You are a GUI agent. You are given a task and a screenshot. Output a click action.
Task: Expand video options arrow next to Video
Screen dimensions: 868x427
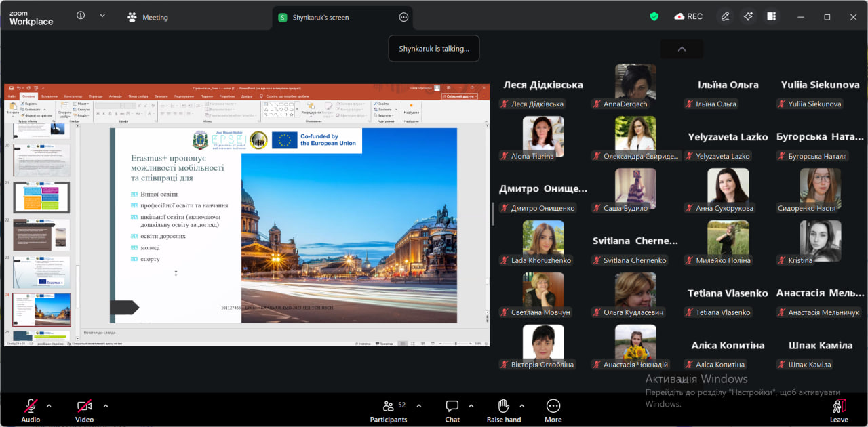[106, 406]
